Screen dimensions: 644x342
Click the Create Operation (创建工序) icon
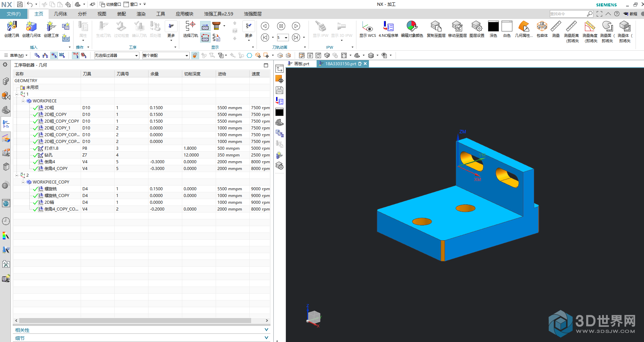(51, 27)
